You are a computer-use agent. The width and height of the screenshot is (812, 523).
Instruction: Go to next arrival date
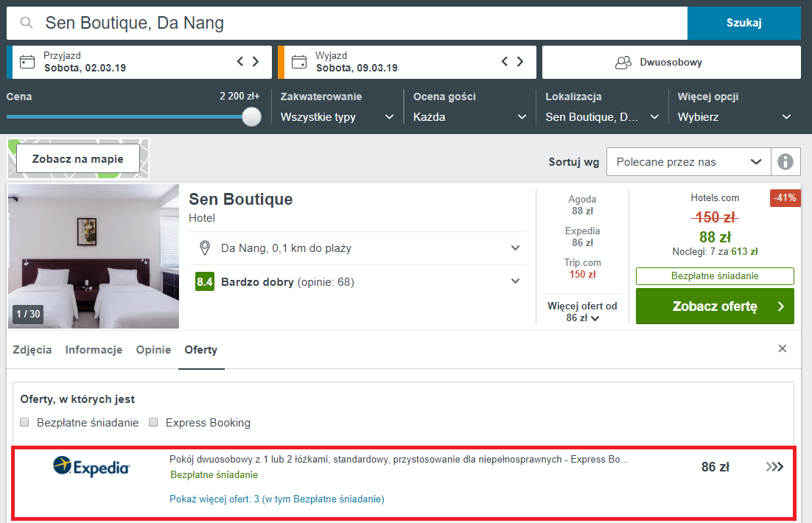click(256, 62)
